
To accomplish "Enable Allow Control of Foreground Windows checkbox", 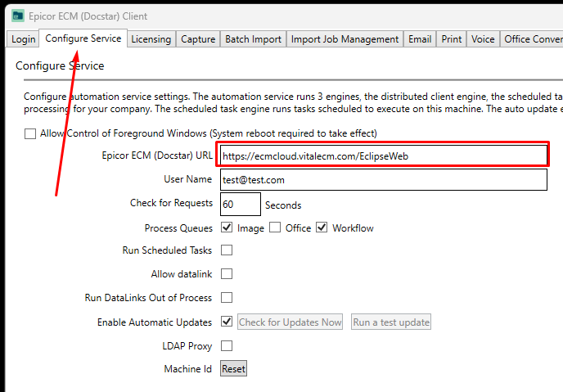I will pyautogui.click(x=30, y=133).
